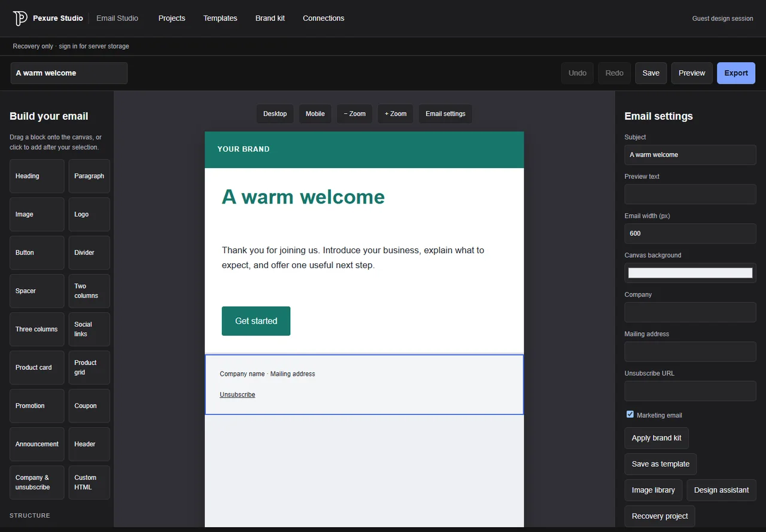Click the Email width input field
Screen dimensions: 766x532
coord(690,233)
